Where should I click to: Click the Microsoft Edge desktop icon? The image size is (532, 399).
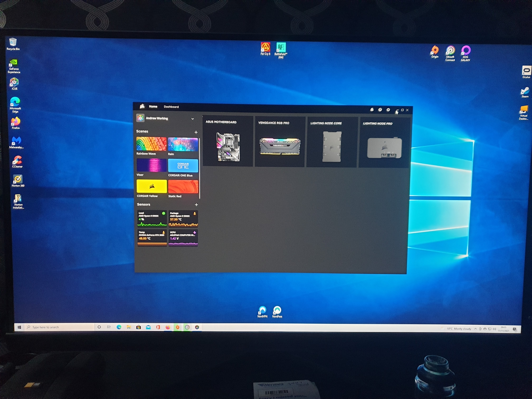click(15, 105)
